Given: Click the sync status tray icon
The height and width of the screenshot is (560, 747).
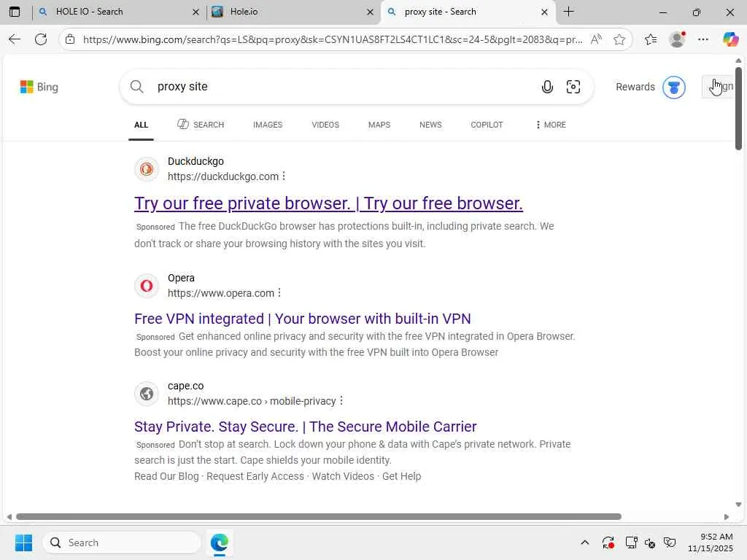Looking at the screenshot, I should coord(608,542).
